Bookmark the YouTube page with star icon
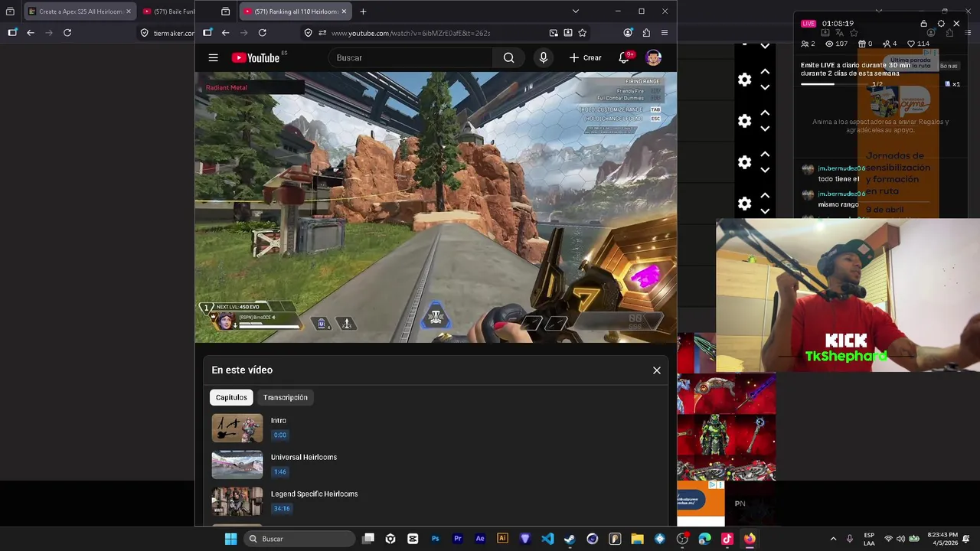The width and height of the screenshot is (980, 551). click(583, 33)
